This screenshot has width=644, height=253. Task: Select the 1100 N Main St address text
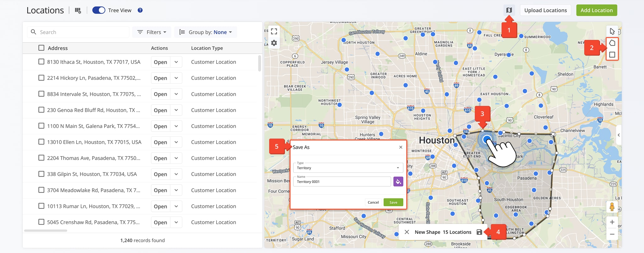pyautogui.click(x=93, y=126)
